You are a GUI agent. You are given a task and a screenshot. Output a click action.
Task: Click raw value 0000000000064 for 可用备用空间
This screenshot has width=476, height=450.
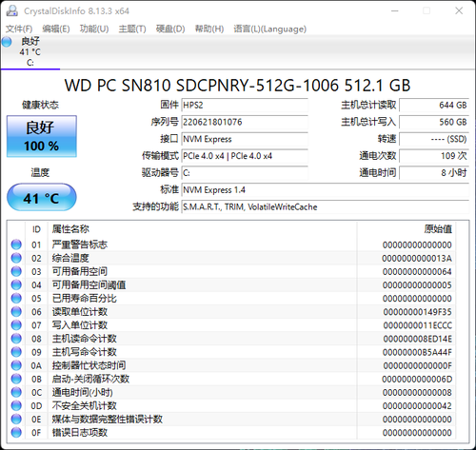pos(417,272)
